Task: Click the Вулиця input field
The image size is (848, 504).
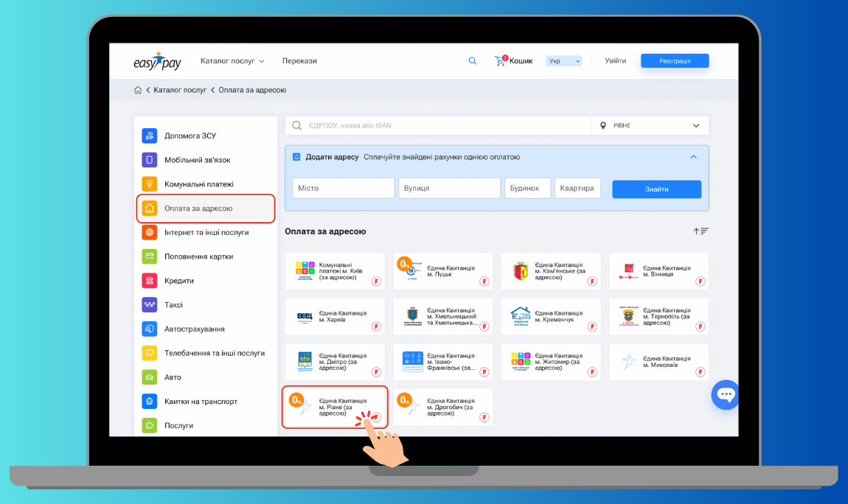Action: (449, 188)
